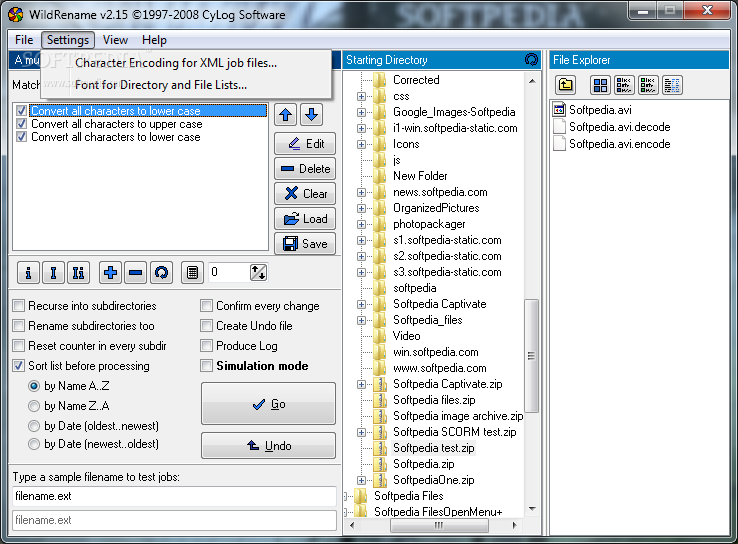Choose Font for Directory and File Lists
The width and height of the screenshot is (738, 544).
coord(186,85)
